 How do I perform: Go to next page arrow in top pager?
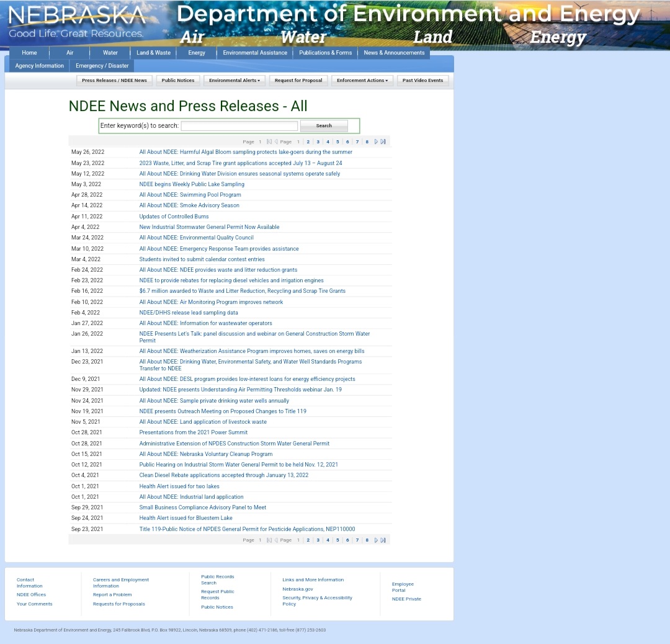coord(376,141)
